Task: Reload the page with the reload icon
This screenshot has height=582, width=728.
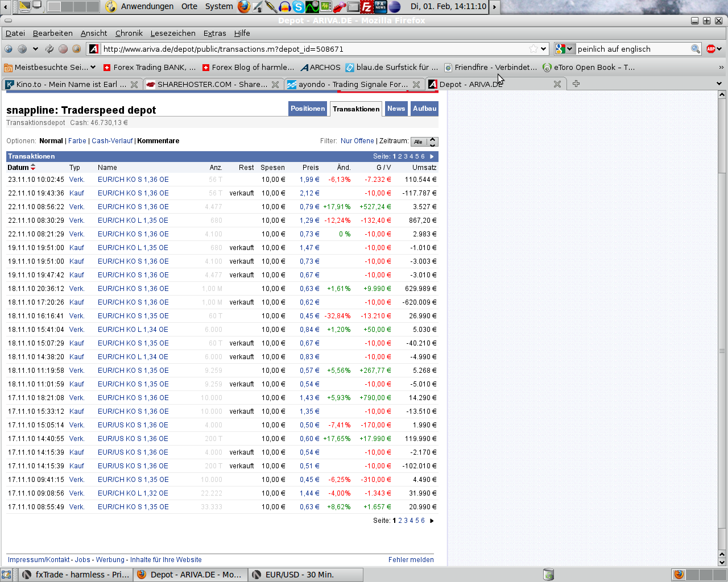Action: [49, 49]
